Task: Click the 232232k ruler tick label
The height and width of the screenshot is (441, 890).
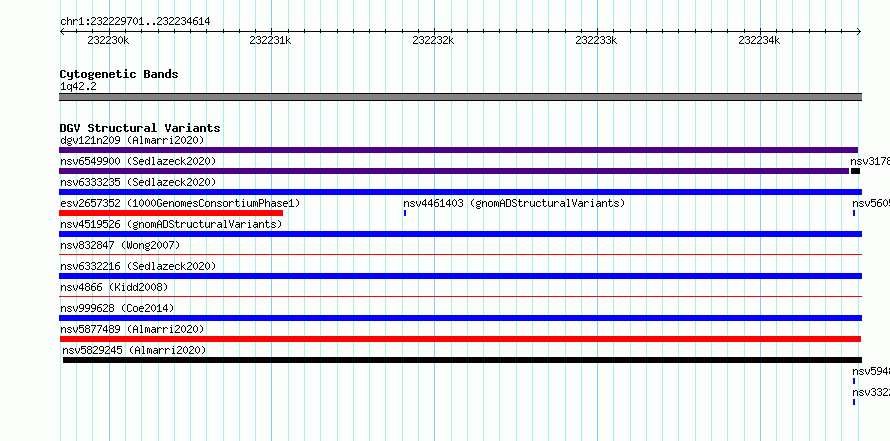Action: point(434,40)
